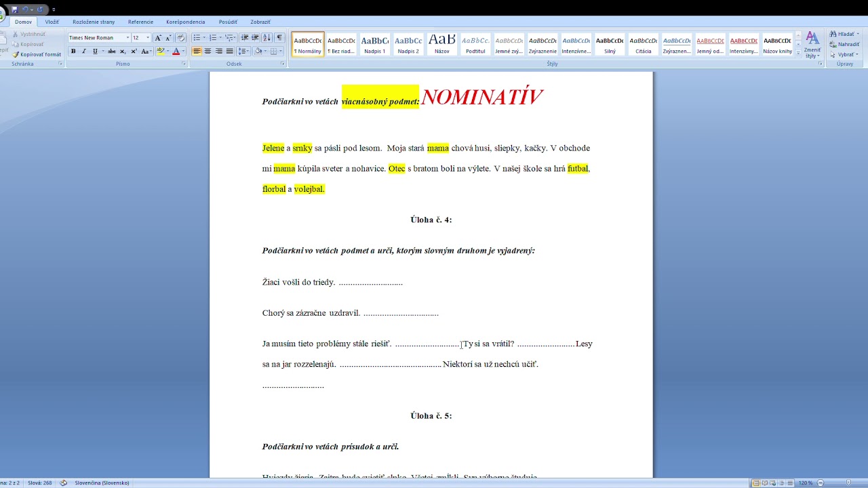This screenshot has width=868, height=488.
Task: Open Vybrať select menu
Action: tap(843, 54)
